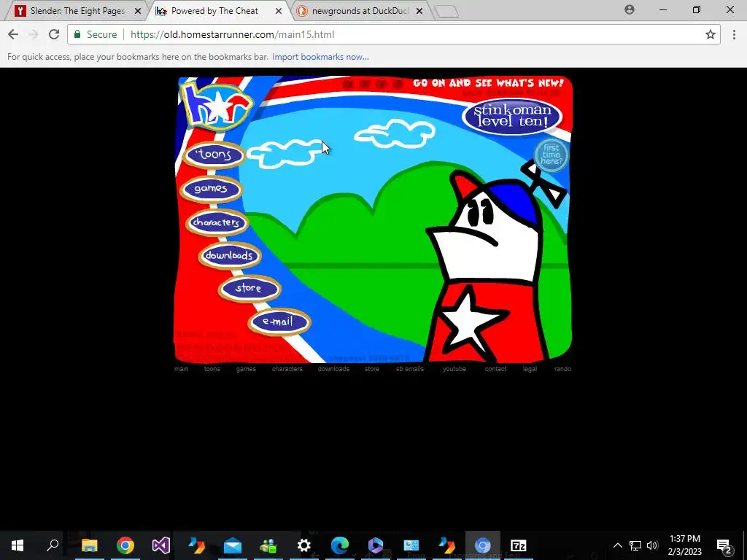The height and width of the screenshot is (560, 747).
Task: Open File Explorer from the taskbar
Action: pos(89,545)
